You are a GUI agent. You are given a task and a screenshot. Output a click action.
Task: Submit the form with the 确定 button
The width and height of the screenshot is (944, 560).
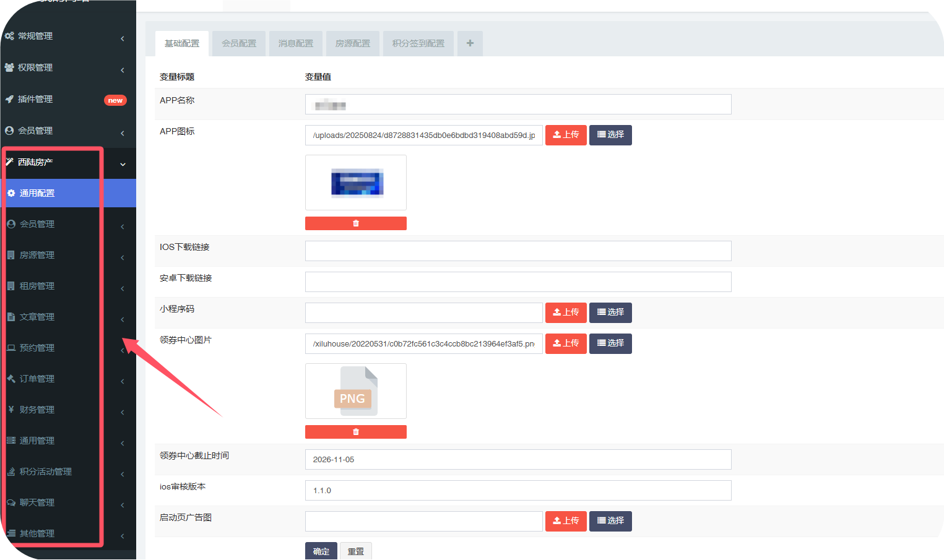point(321,551)
